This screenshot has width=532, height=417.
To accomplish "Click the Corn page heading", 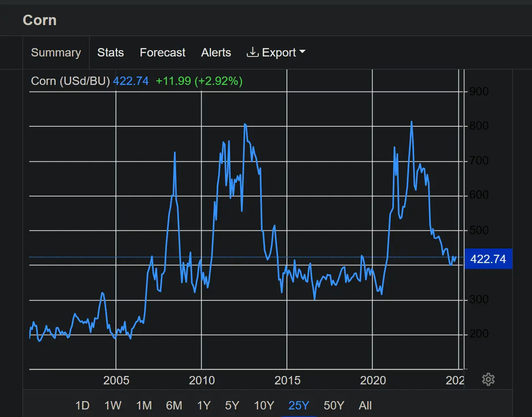I will (40, 20).
